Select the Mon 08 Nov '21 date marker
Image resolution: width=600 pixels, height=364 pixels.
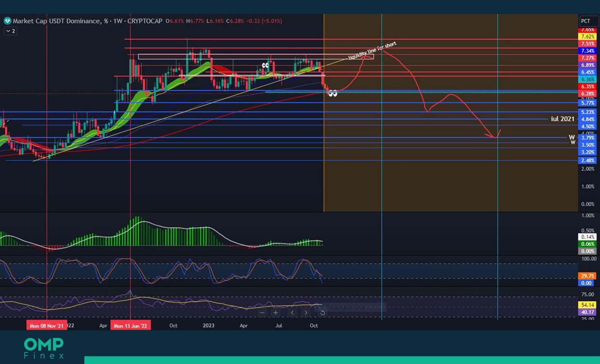pos(46,325)
